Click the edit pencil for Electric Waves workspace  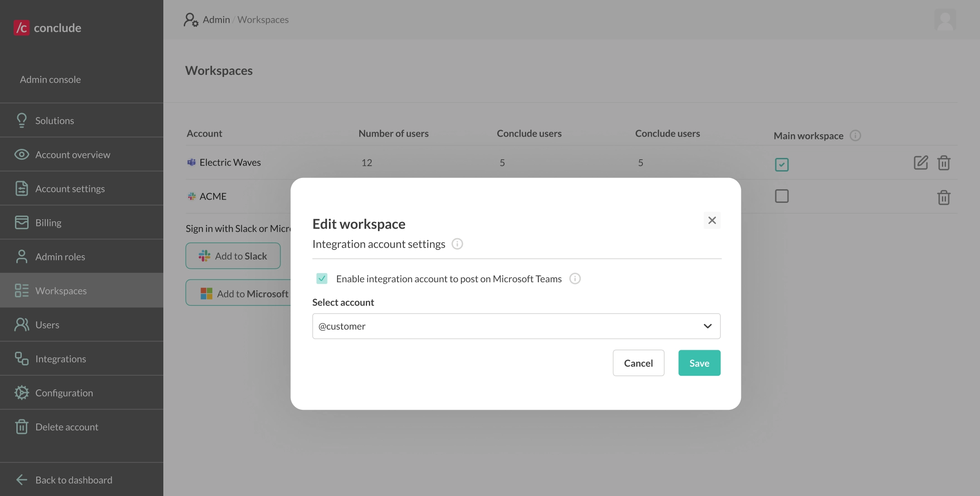(921, 162)
